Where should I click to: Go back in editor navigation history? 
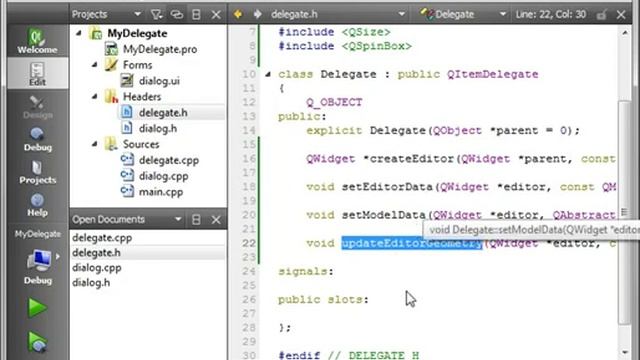(x=238, y=15)
